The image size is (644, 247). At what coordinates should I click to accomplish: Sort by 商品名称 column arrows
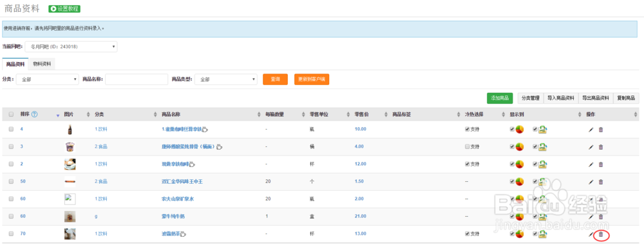click(259, 114)
